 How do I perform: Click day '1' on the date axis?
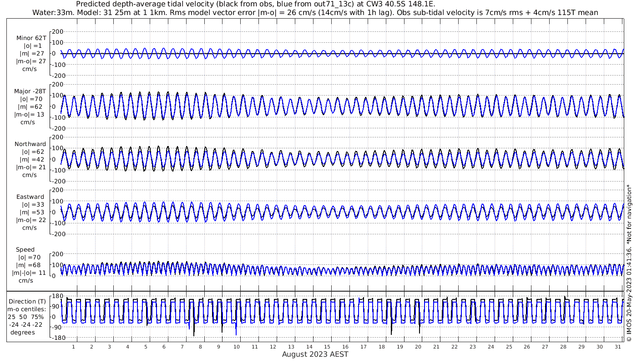(73, 347)
